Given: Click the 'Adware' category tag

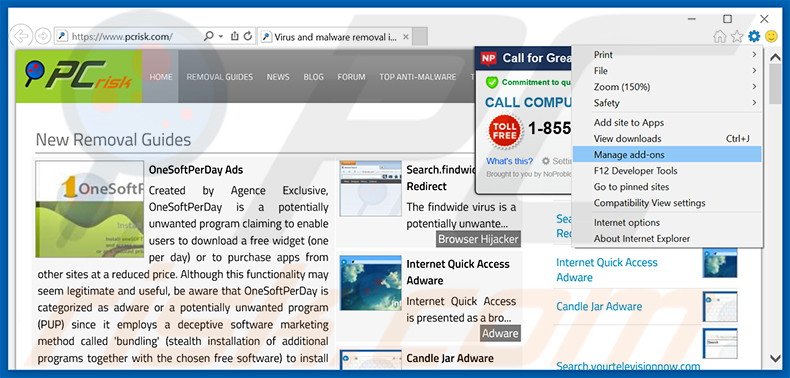Looking at the screenshot, I should (x=500, y=333).
